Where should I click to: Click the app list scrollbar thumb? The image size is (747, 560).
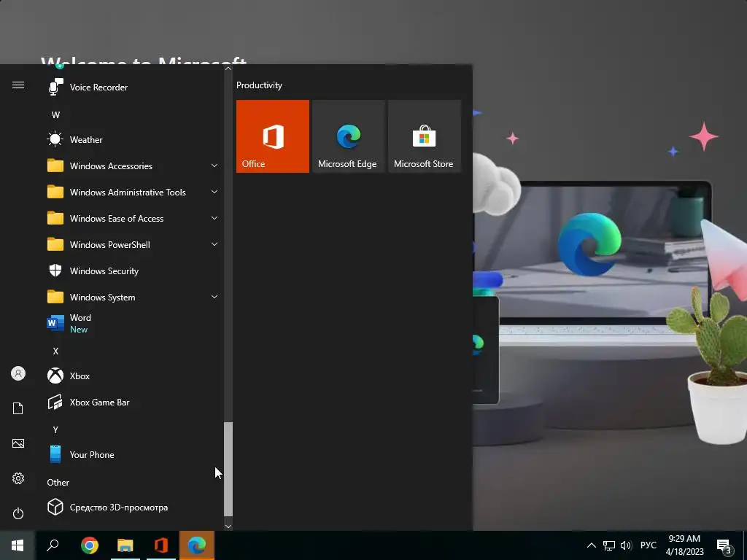click(x=228, y=469)
